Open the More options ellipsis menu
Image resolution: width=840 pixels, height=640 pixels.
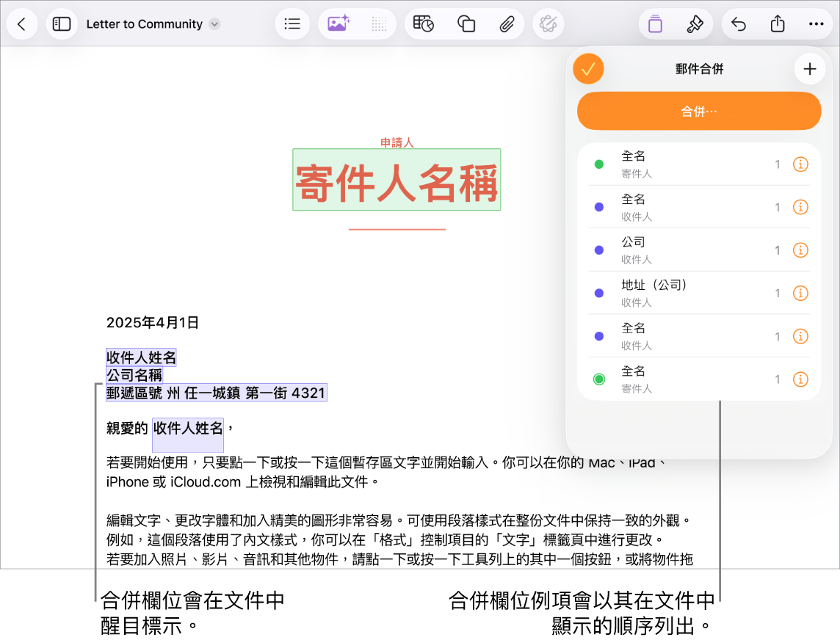point(816,23)
